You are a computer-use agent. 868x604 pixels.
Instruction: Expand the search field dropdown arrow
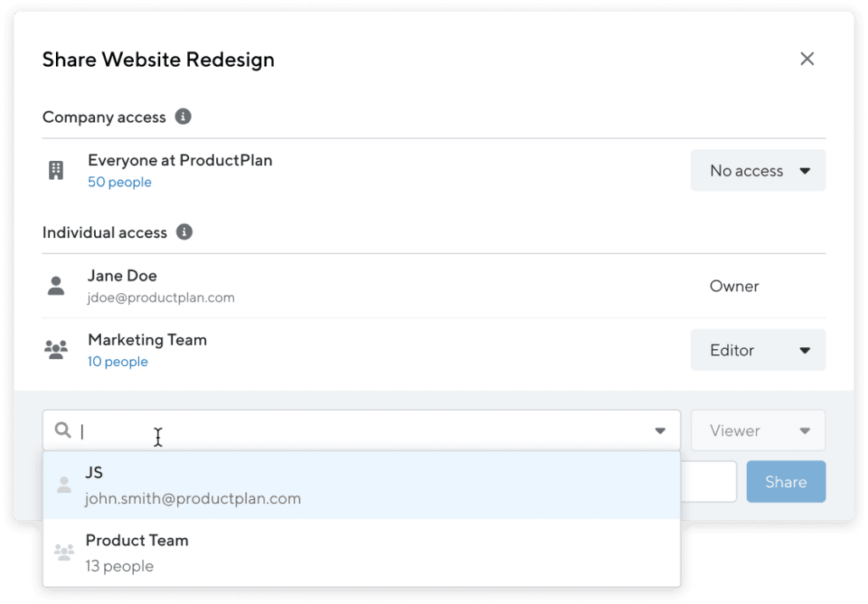pos(659,431)
